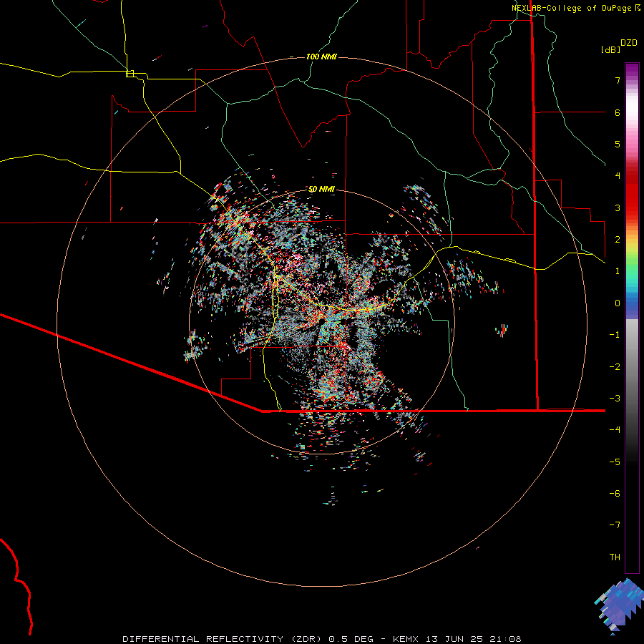Select the -4 value on color scale
The height and width of the screenshot is (644, 644).
coord(615,430)
